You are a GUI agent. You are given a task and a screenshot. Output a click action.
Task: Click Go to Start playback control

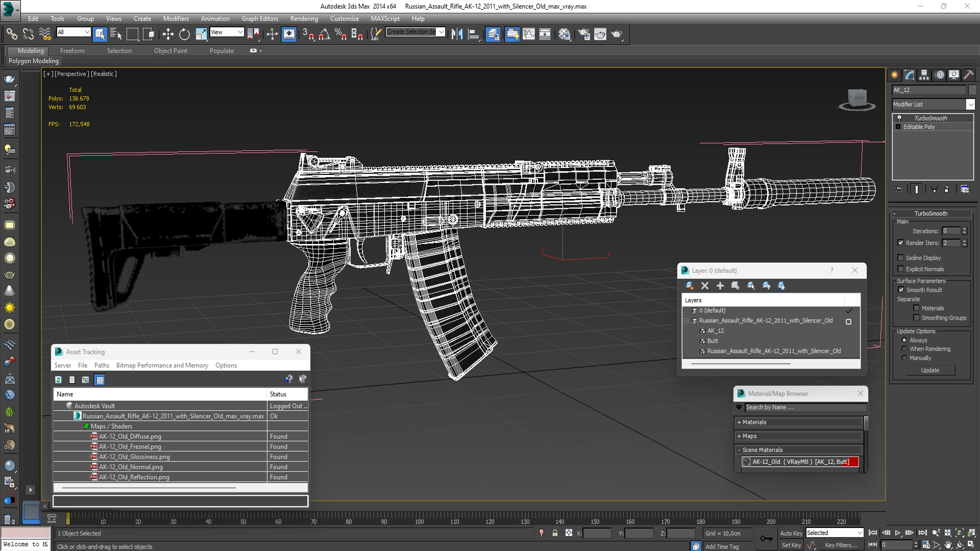click(873, 533)
